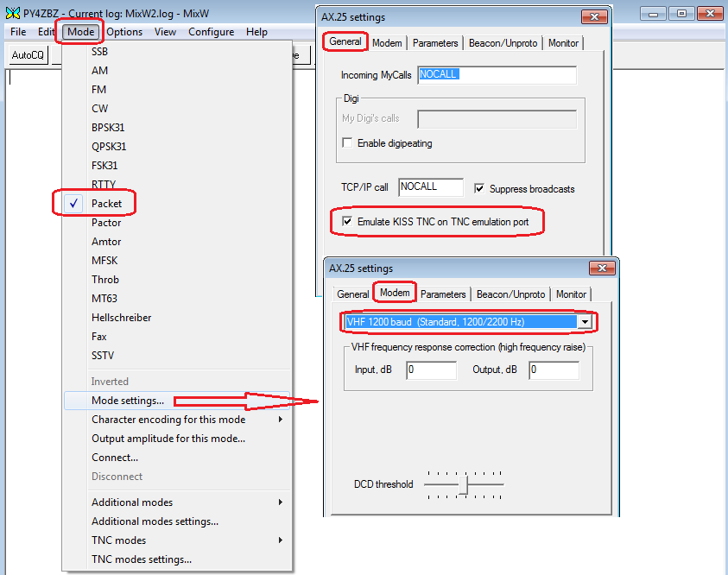Select Fax mode
728x575 pixels.
[x=177, y=337]
